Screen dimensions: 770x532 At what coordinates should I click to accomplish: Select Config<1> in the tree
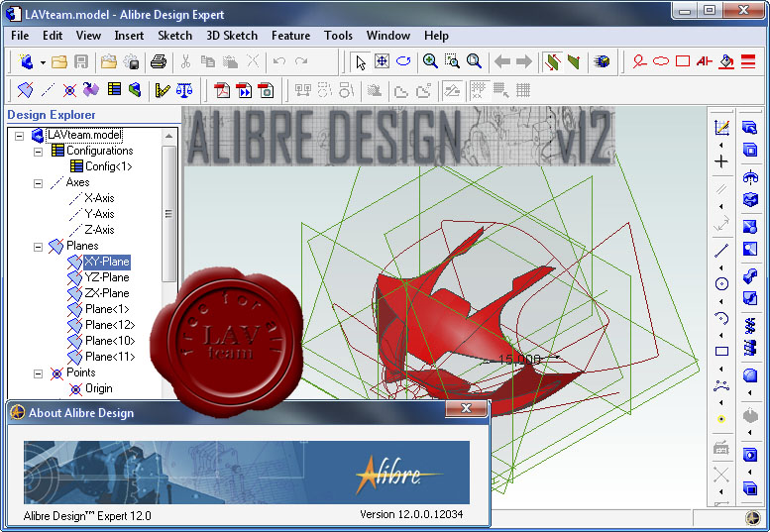tap(109, 166)
